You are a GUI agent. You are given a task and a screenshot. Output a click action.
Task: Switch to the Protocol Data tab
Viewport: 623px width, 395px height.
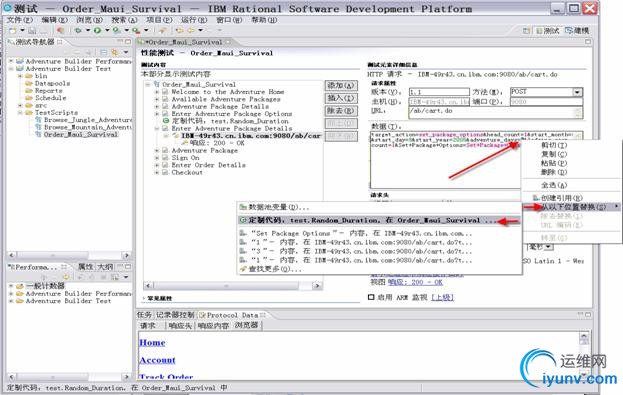(x=232, y=315)
